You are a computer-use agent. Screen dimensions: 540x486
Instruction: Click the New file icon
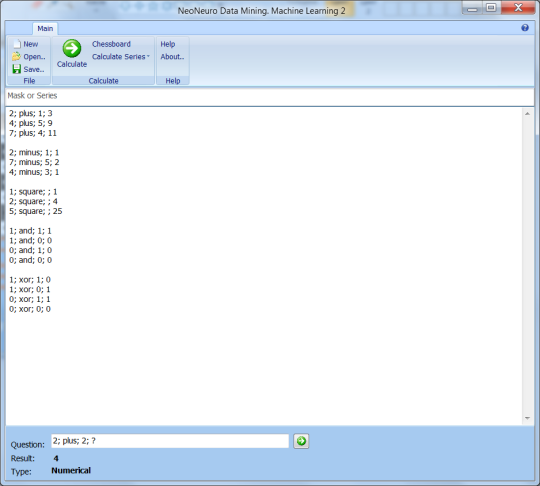(x=17, y=44)
